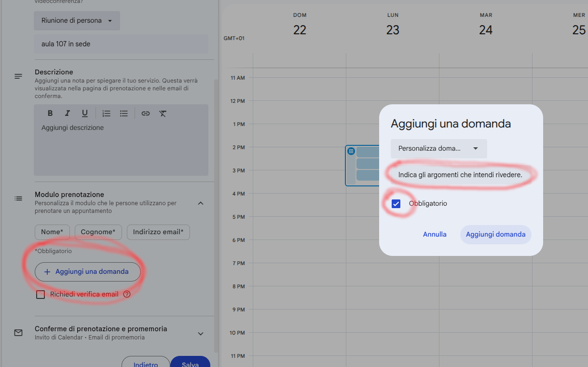588x367 pixels.
Task: Toggle bold formatting in description editor
Action: [50, 113]
